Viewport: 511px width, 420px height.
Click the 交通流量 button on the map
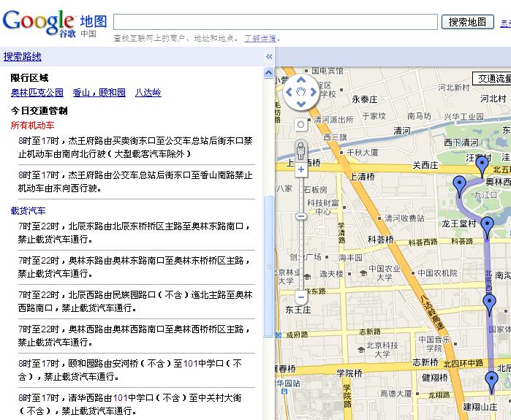pos(492,78)
